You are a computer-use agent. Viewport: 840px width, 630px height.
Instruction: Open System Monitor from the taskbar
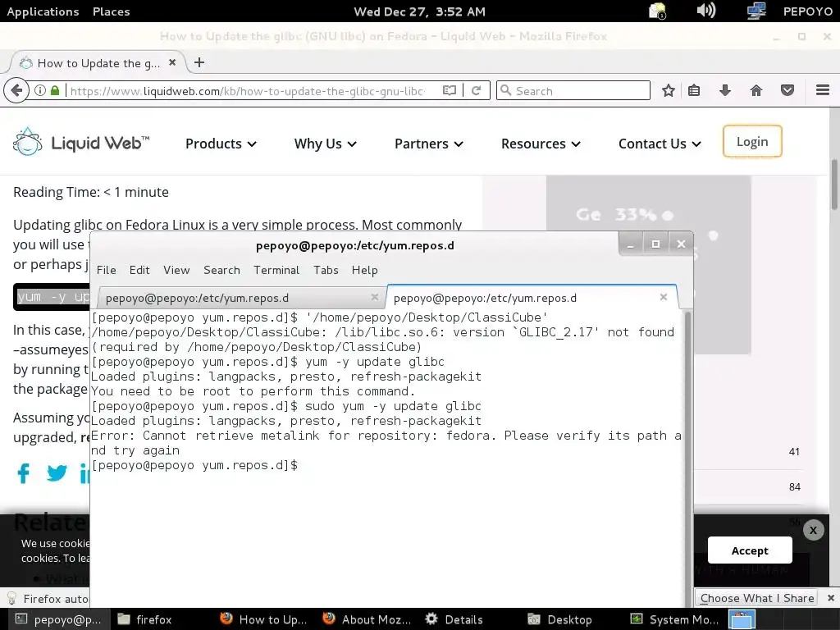[x=674, y=620]
